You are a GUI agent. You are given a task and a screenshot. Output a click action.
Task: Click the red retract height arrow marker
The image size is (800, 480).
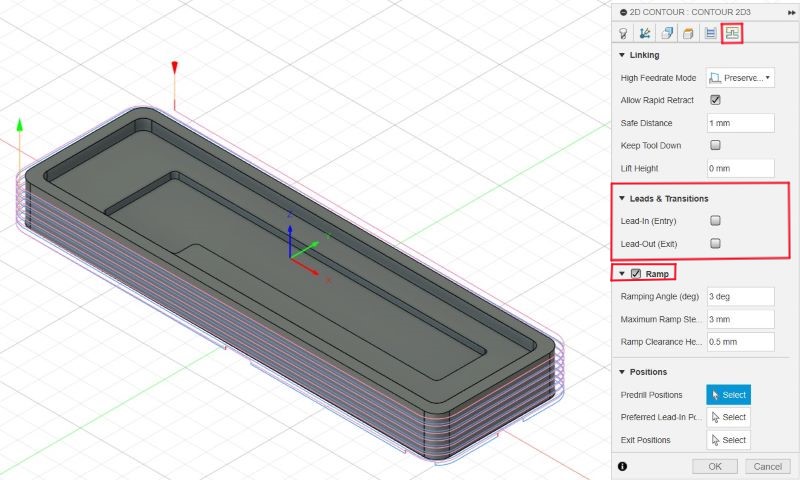pyautogui.click(x=174, y=68)
